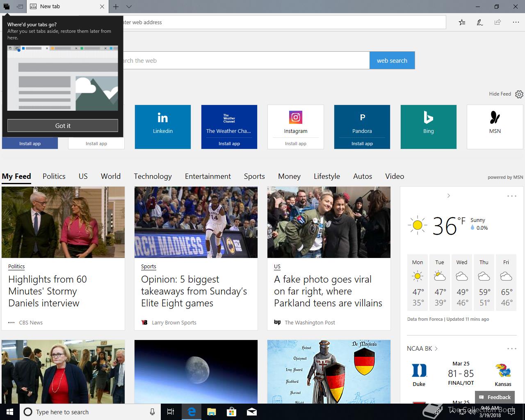Open Stormy Daniels interview headline
This screenshot has width=525, height=420.
(48, 291)
